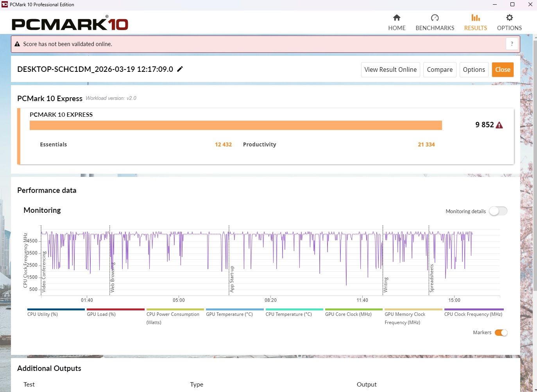
Task: Click the question mark help button
Action: click(x=512, y=44)
